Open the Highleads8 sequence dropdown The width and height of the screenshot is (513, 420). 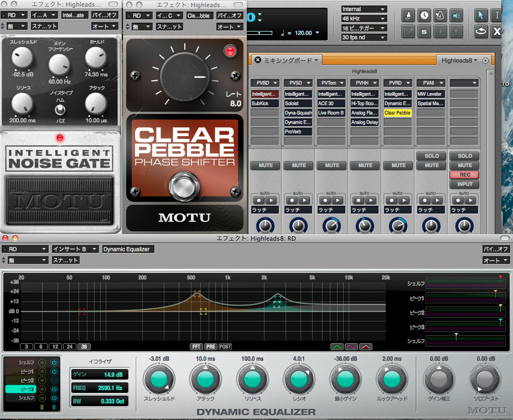(459, 60)
